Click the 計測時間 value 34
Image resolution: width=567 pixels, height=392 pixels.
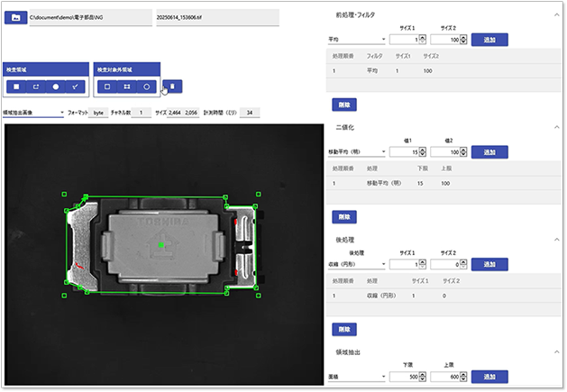[x=250, y=113]
